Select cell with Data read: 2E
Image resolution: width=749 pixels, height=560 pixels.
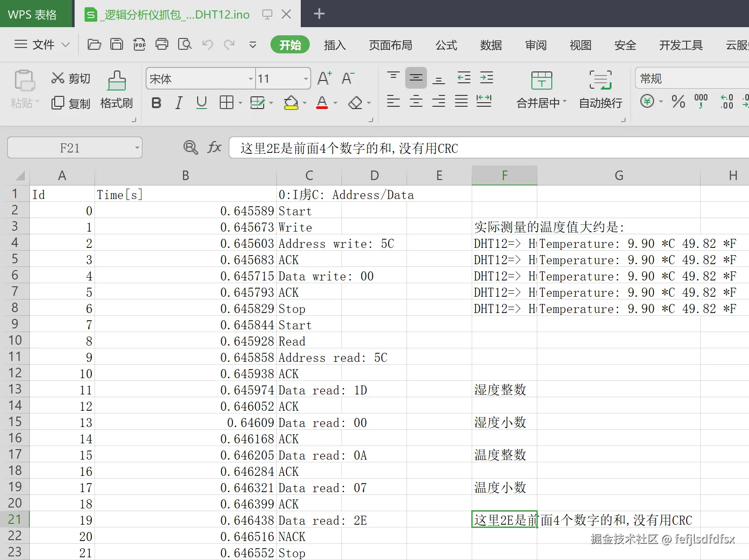(x=309, y=520)
